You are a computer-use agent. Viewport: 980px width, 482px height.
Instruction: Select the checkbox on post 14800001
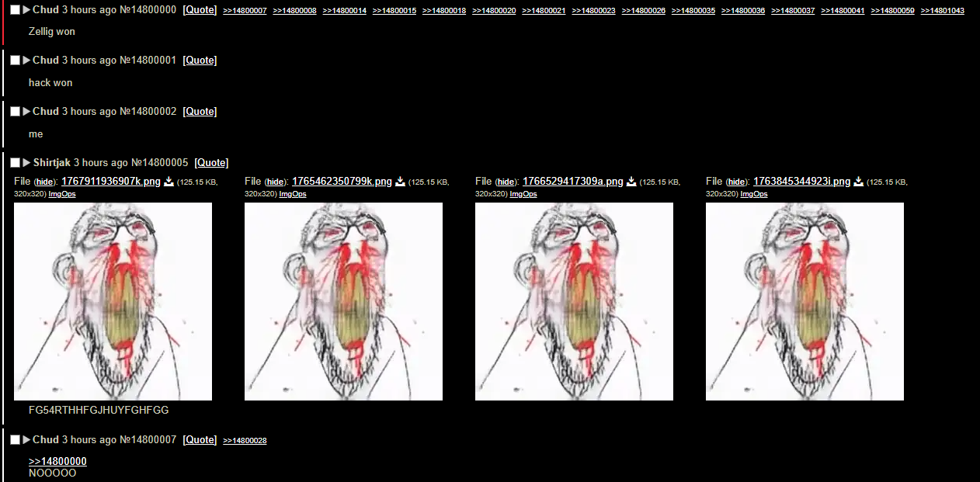(x=15, y=61)
